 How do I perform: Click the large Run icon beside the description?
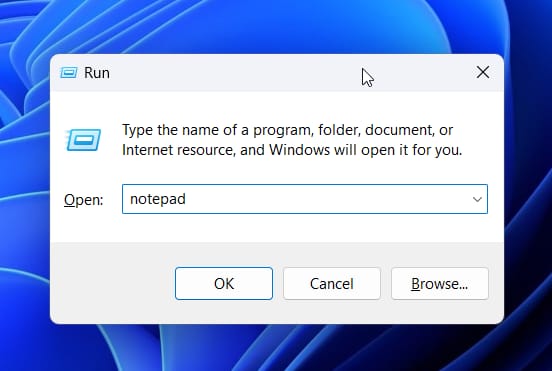point(83,140)
